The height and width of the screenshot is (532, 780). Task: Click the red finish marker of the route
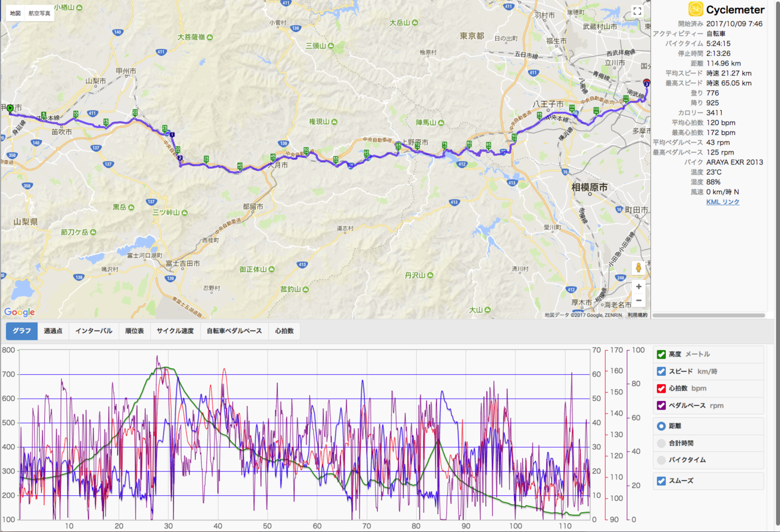pos(646,82)
